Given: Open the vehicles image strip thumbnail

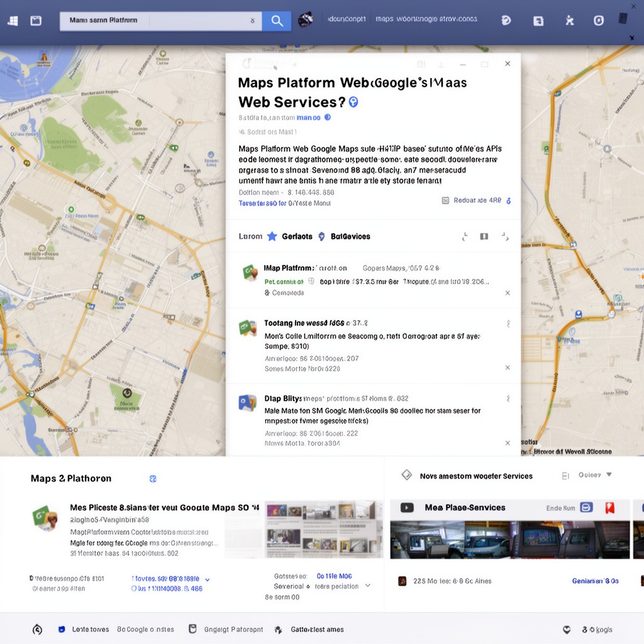Looking at the screenshot, I should tap(509, 540).
